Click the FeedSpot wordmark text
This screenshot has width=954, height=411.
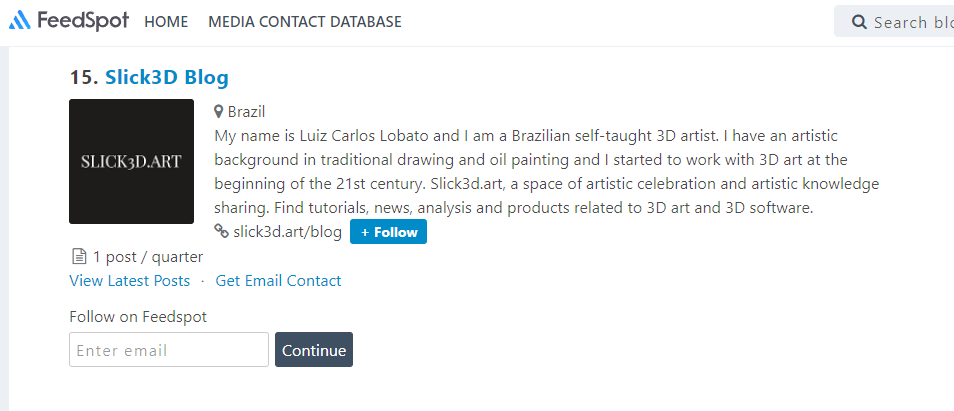(84, 21)
